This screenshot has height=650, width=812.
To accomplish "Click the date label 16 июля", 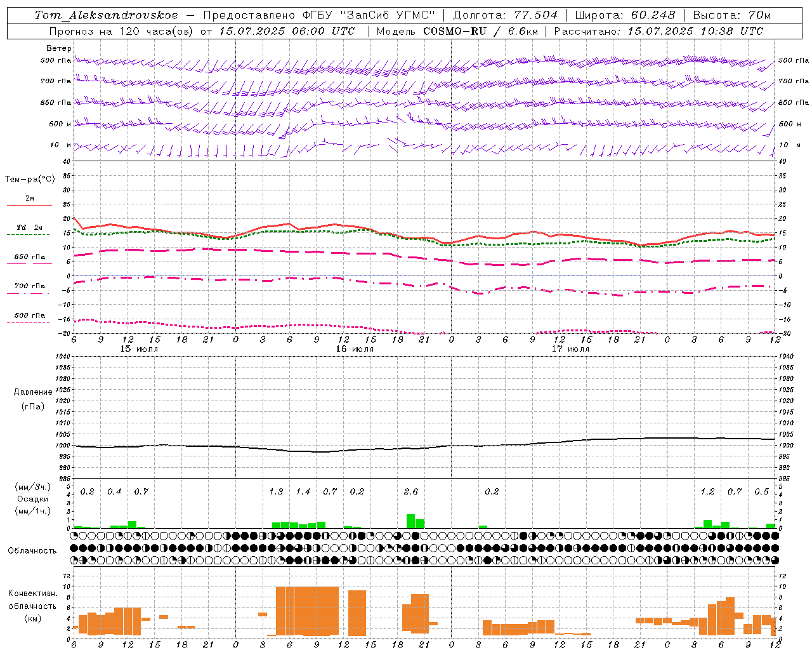I will click(x=355, y=349).
